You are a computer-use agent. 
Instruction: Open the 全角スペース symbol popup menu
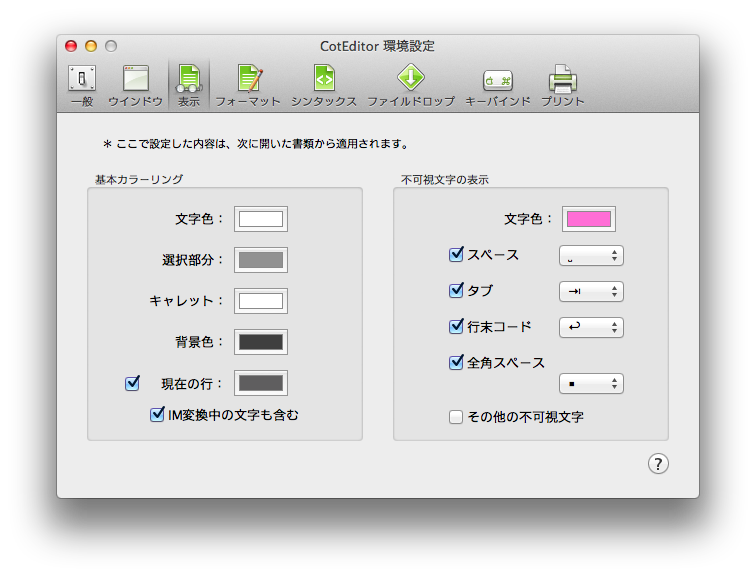[591, 384]
